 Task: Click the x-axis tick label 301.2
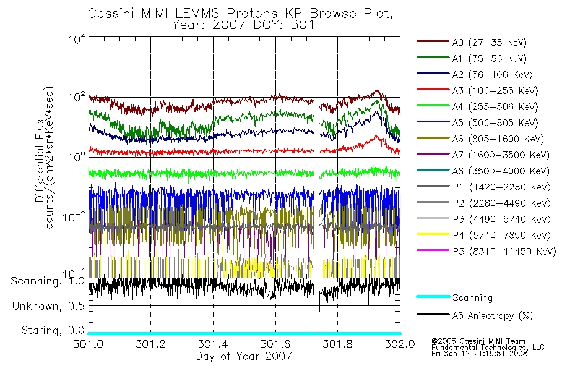coord(151,344)
